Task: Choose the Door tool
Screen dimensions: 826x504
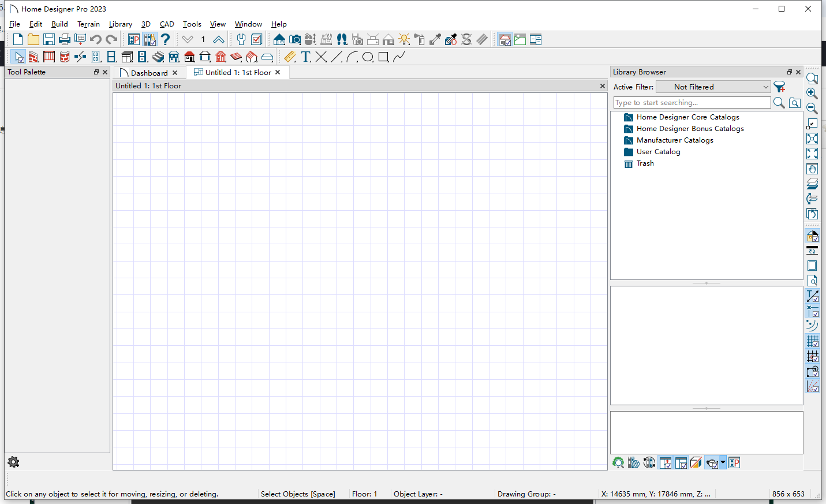Action: pos(96,57)
